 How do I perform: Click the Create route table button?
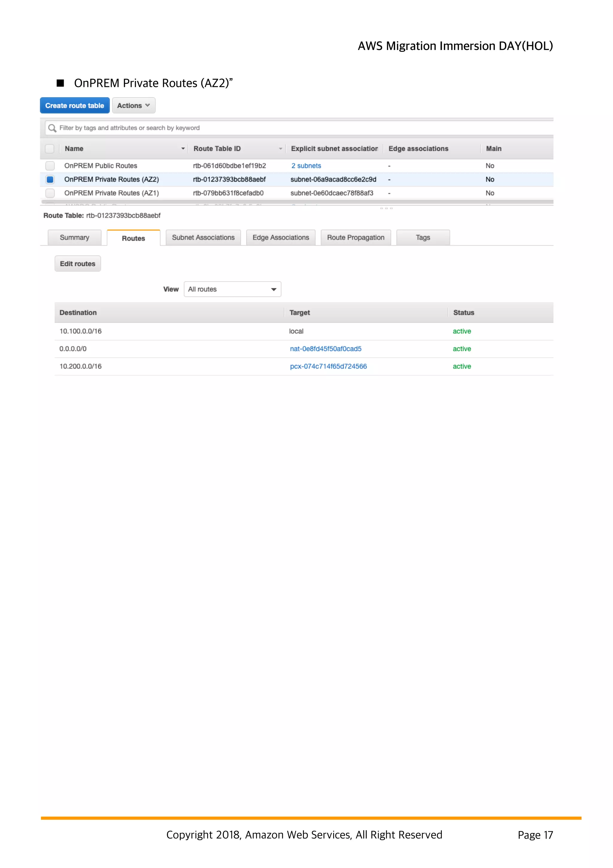coord(75,105)
